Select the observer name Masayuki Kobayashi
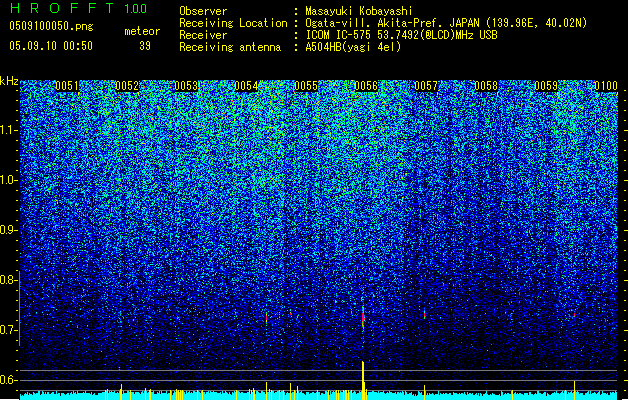The image size is (629, 400). point(358,11)
